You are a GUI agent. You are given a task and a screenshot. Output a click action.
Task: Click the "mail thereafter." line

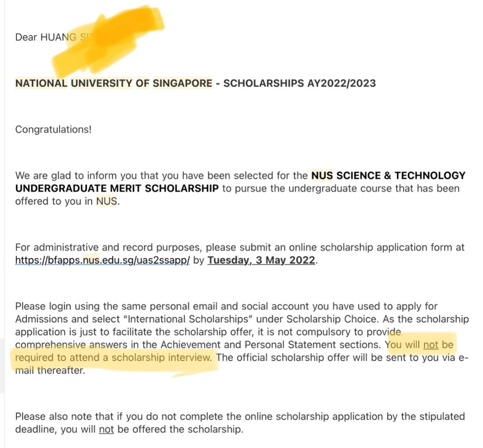click(x=50, y=371)
